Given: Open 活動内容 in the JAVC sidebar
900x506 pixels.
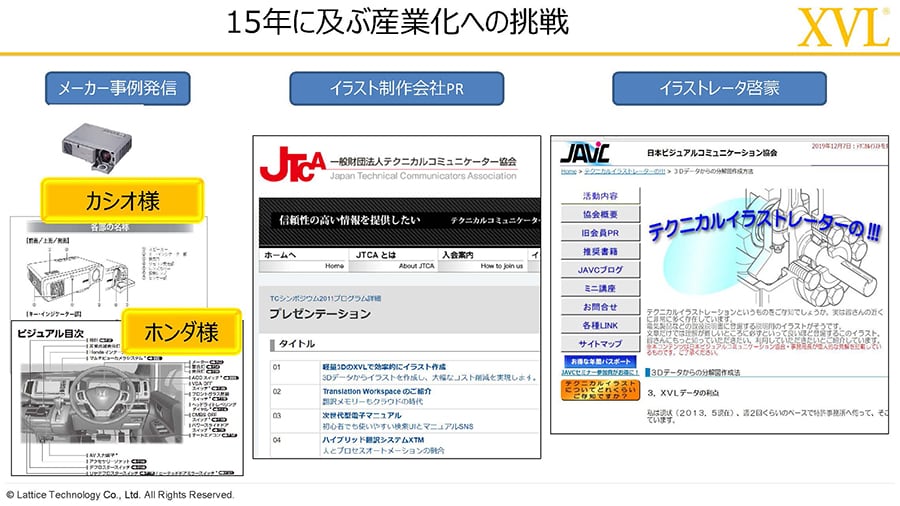Looking at the screenshot, I should (600, 196).
